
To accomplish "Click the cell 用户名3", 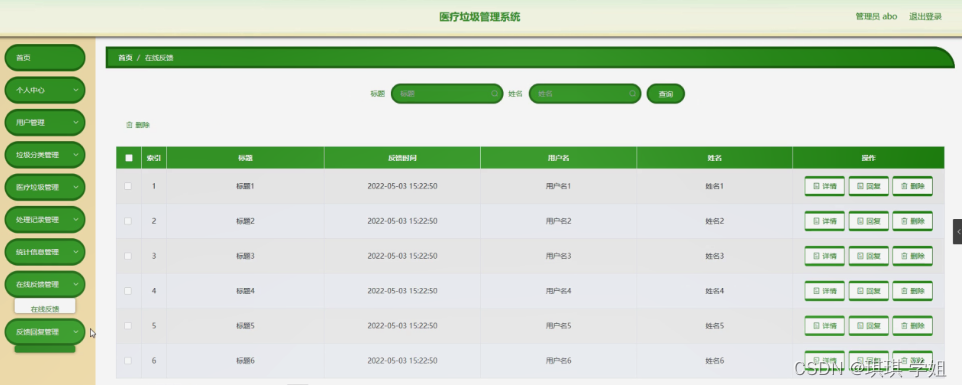I will [558, 256].
